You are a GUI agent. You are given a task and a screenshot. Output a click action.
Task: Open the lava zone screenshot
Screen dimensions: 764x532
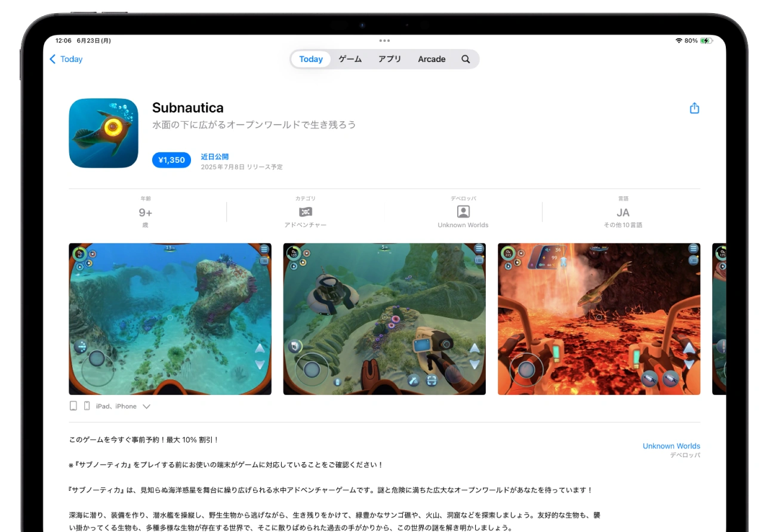click(599, 319)
